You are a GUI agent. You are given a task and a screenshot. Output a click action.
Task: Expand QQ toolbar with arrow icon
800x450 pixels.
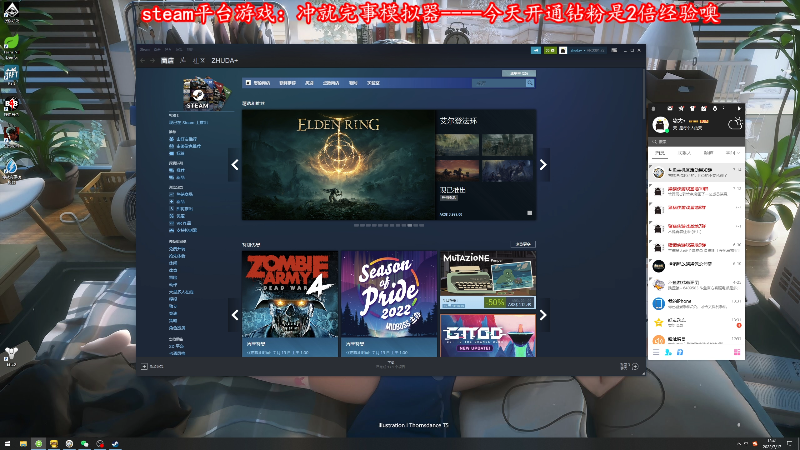pos(738,109)
